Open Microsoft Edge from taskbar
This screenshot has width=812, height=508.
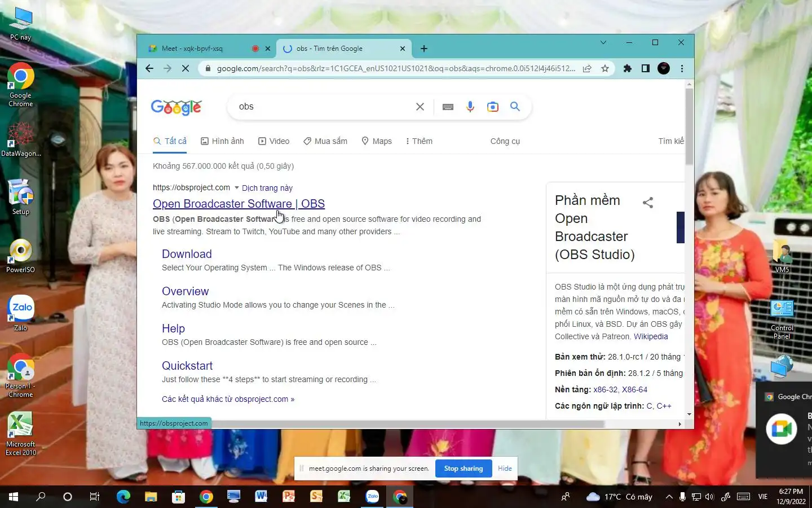(x=123, y=497)
